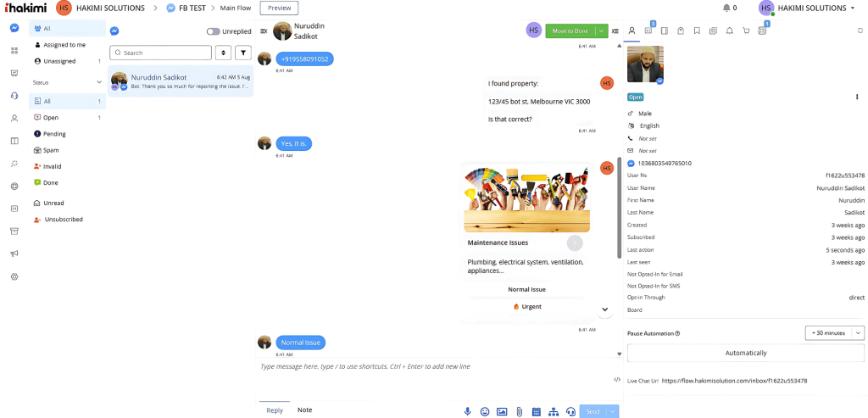Viewport: 868px width, 418px height.
Task: Click the bookmark icon in profile panel
Action: pos(697,31)
